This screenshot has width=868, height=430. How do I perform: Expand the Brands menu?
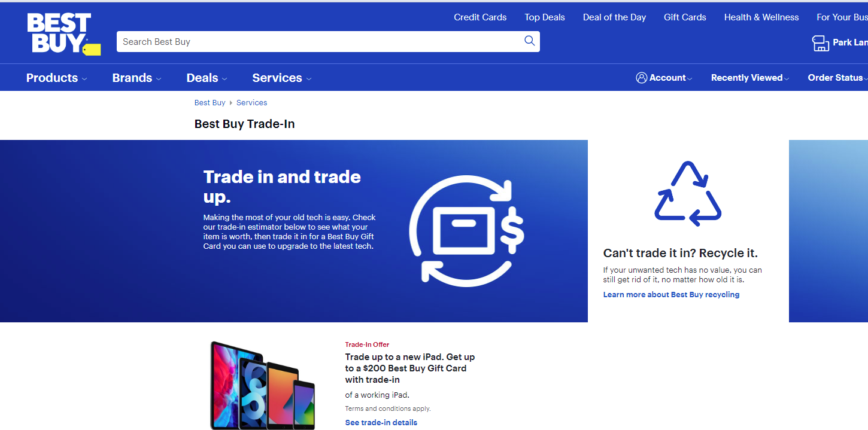click(136, 78)
